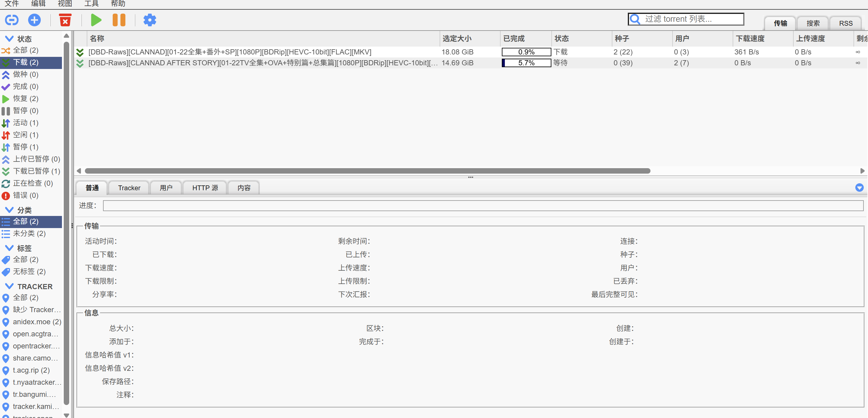Collapse the 标签 section

(9, 248)
